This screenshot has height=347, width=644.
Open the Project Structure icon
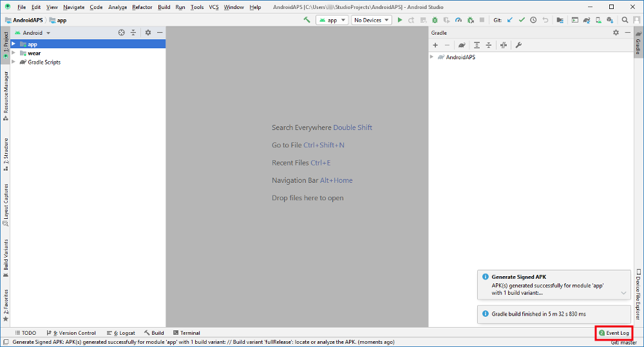[x=560, y=20]
